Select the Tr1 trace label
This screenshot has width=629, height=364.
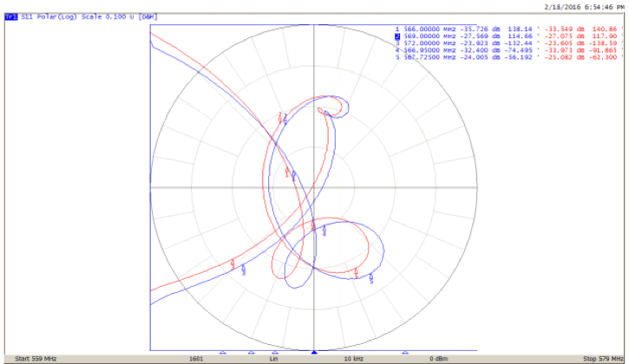[10, 17]
